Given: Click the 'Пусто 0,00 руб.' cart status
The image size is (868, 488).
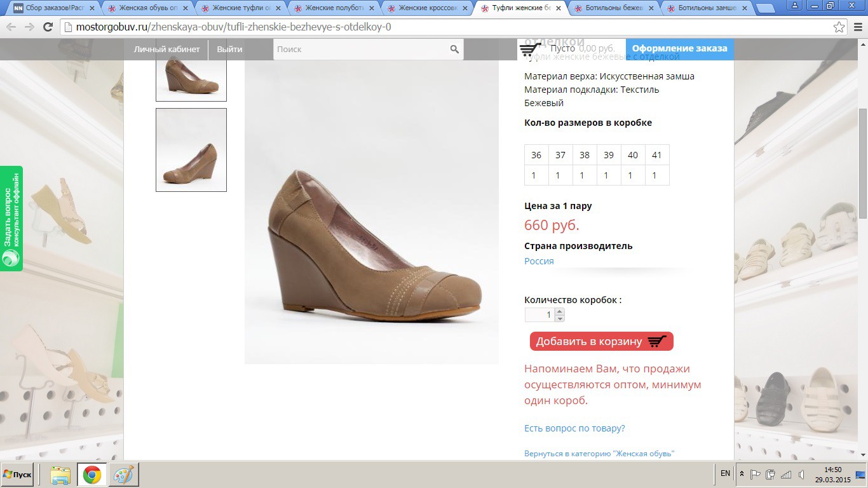Looking at the screenshot, I should click(583, 48).
